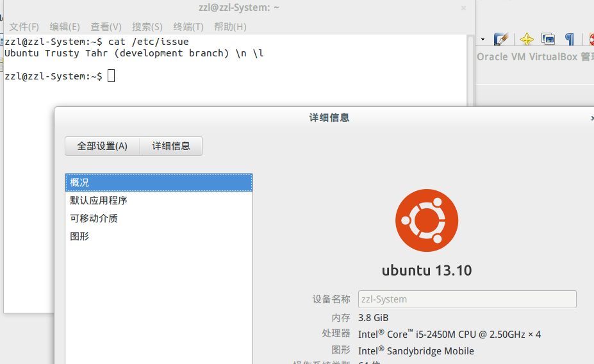Image resolution: width=594 pixels, height=364 pixels.
Task: Click the 'Ubuntu Trusty Tahr' output line
Action: 134,53
